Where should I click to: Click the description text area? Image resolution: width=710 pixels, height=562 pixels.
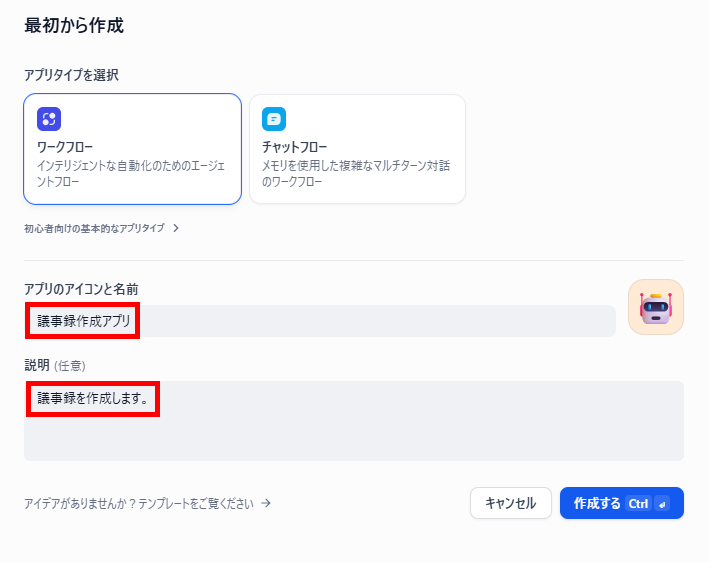coord(354,421)
